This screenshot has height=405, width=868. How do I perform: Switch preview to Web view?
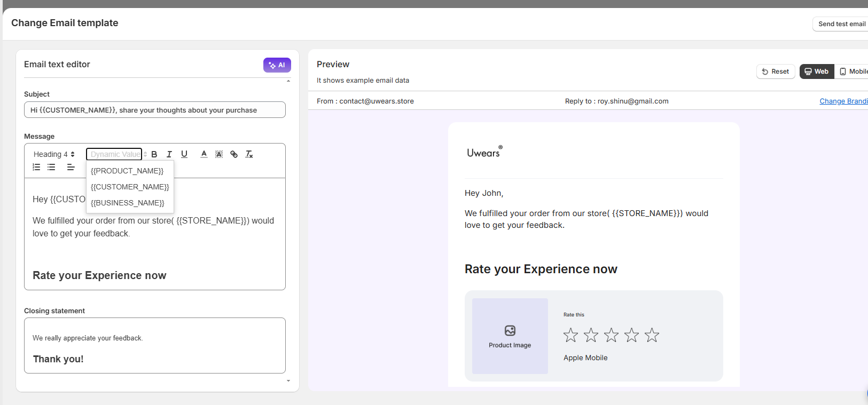point(816,72)
